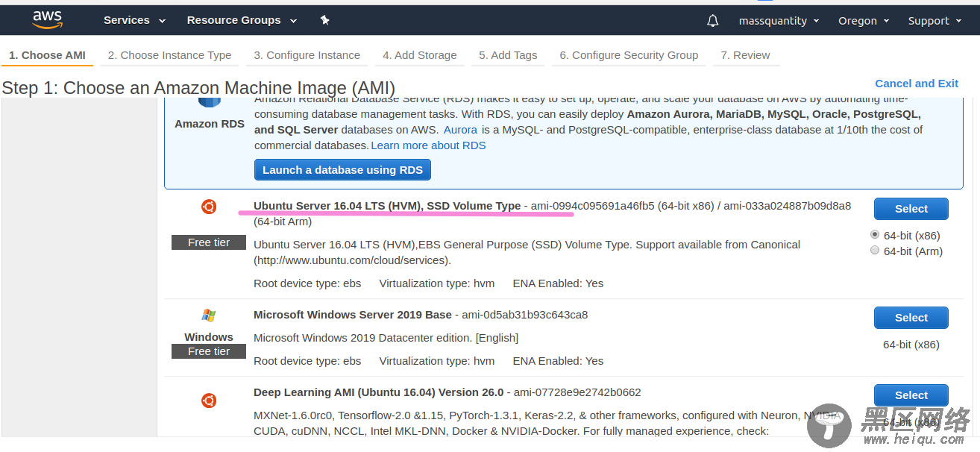Open Learn more about RDS link
980x452 pixels.
pyautogui.click(x=428, y=145)
